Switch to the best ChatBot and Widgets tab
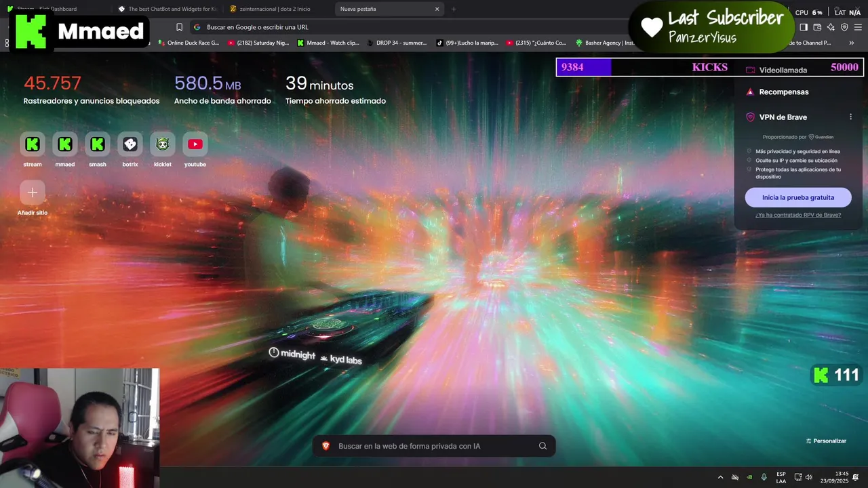The width and height of the screenshot is (868, 488). point(167,9)
